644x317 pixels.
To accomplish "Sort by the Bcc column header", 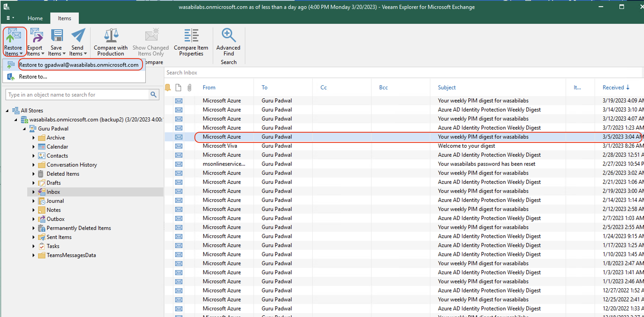I will (383, 88).
